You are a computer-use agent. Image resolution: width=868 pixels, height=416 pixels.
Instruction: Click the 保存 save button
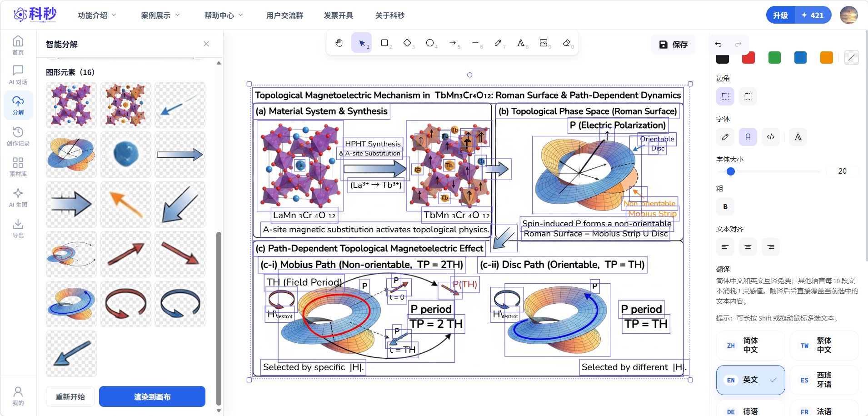(673, 45)
